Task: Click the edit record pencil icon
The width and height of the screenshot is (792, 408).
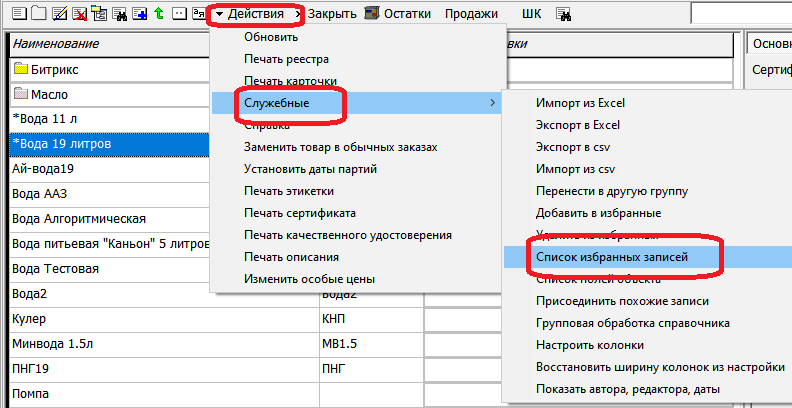Action: (x=59, y=14)
